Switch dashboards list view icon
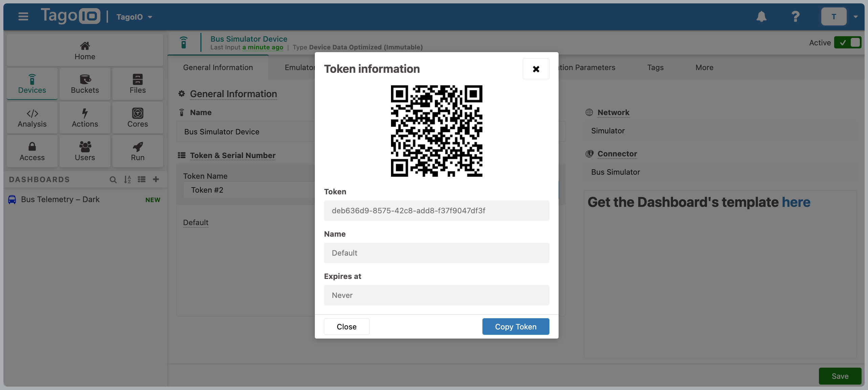This screenshot has width=868, height=390. tap(142, 179)
